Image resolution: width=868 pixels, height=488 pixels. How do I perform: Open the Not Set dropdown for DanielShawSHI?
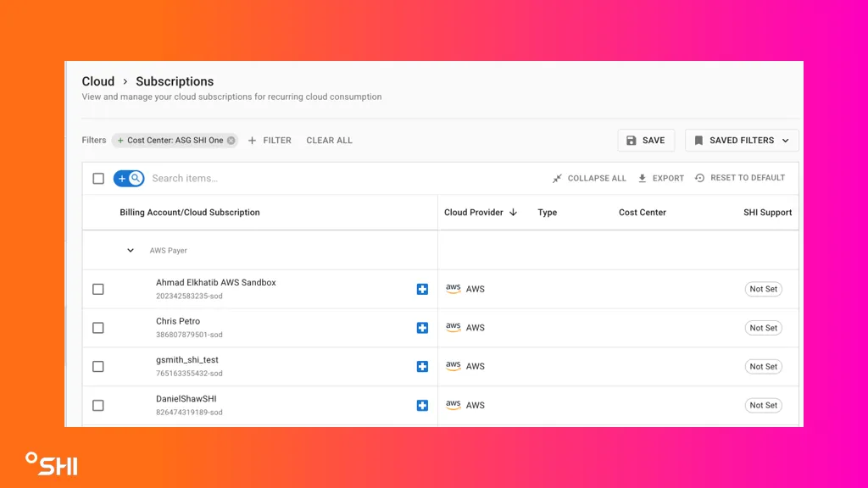[764, 405]
